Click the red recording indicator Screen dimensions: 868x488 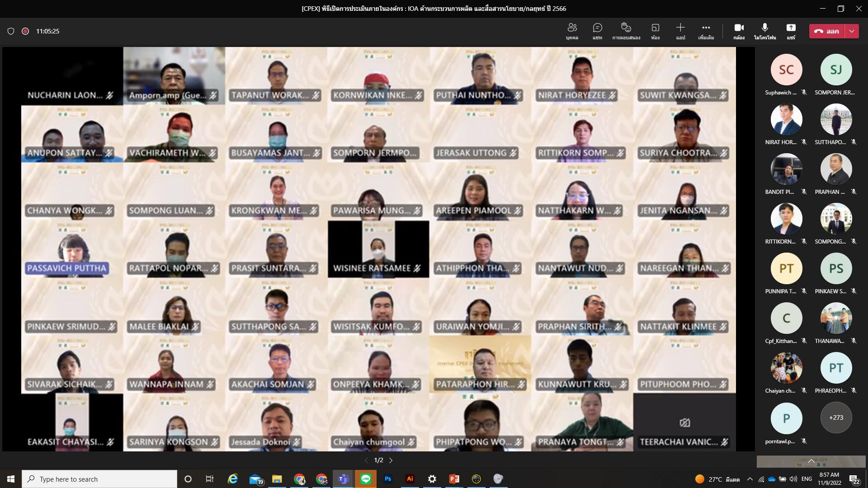[x=25, y=31]
